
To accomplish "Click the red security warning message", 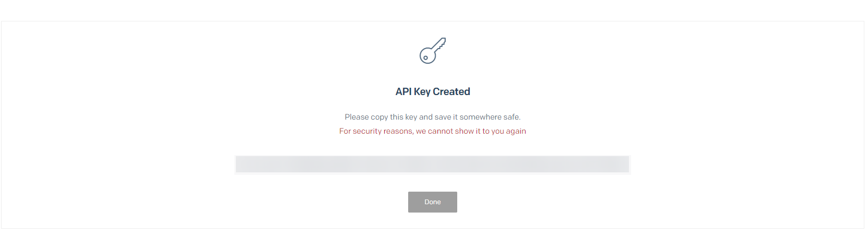I will pyautogui.click(x=433, y=131).
